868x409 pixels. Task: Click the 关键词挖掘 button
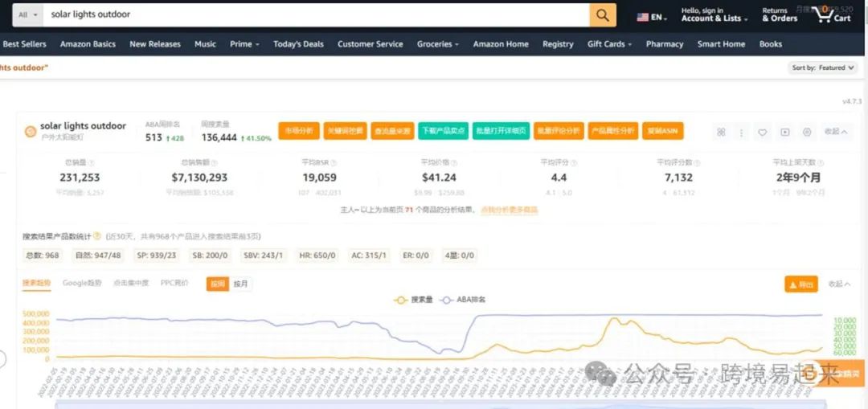pyautogui.click(x=345, y=131)
